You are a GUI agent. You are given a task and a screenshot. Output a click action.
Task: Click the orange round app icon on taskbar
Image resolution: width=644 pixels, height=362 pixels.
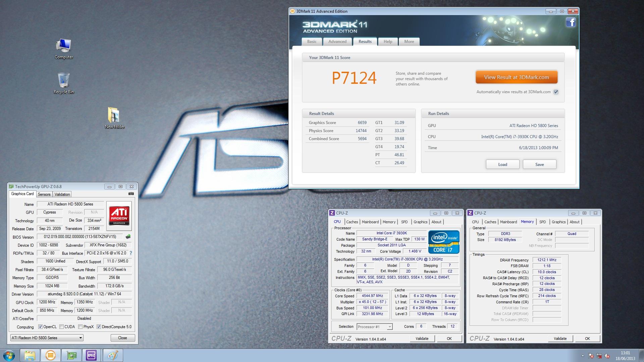50,355
